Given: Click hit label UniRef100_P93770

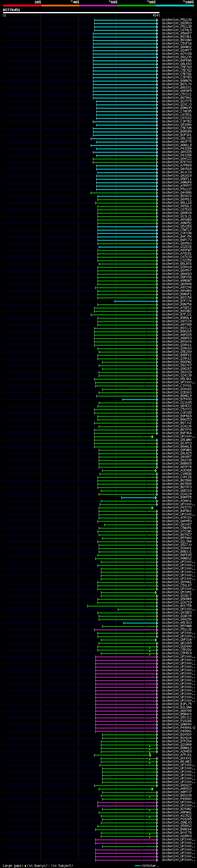Looking at the screenshot, I should [x=177, y=508].
